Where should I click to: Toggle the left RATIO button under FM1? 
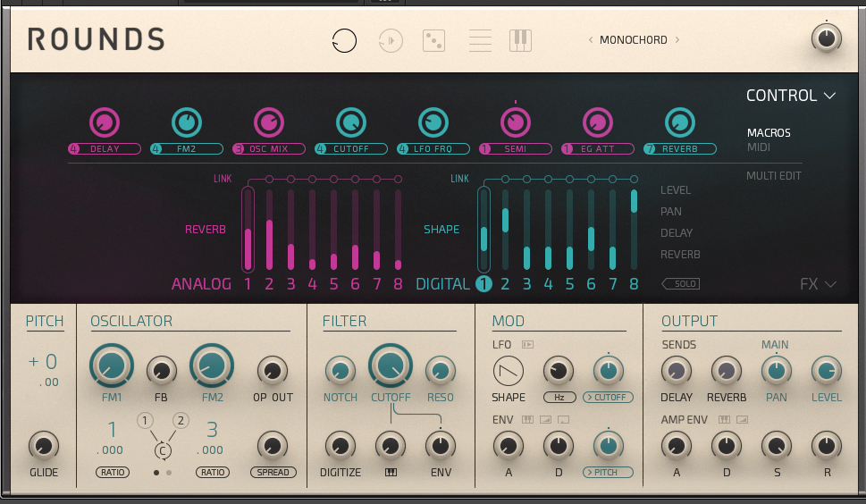[x=113, y=473]
